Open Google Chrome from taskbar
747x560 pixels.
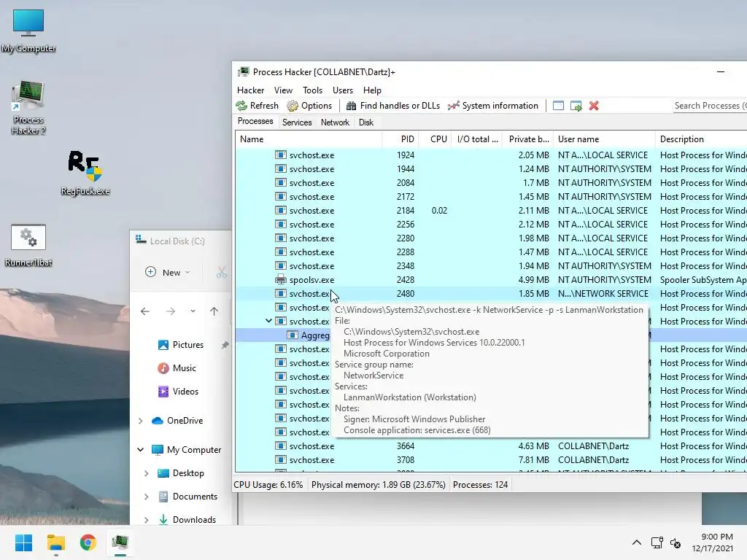pos(88,542)
